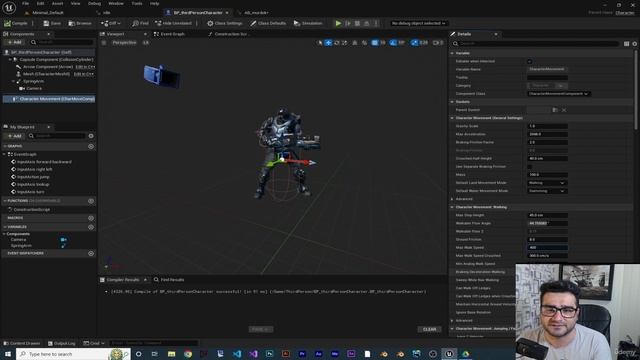This screenshot has height=360, width=640.
Task: Collapse Character Movement (General Settings) section
Action: coord(452,118)
